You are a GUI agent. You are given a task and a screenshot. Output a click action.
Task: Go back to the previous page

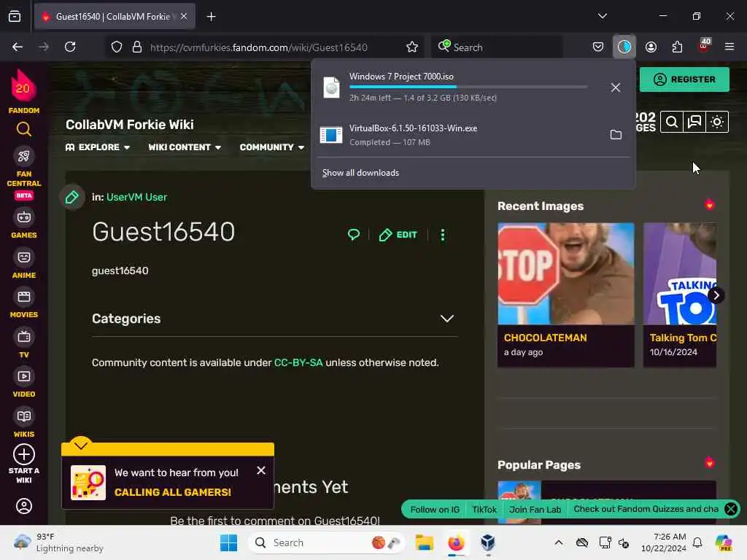click(18, 47)
